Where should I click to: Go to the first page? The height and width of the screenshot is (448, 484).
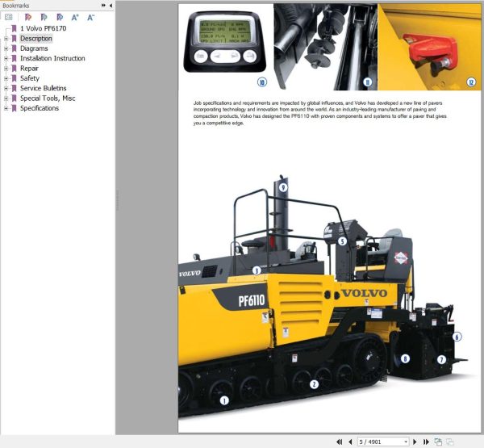340,442
